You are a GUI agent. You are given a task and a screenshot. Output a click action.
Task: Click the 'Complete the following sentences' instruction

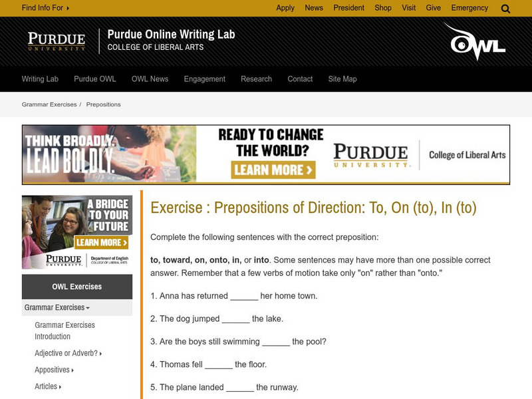click(x=264, y=237)
